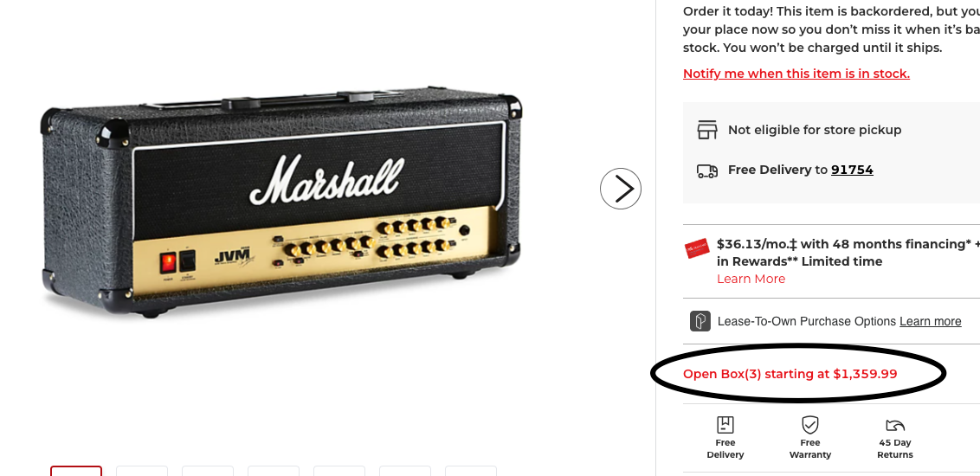Click the 45 Day Returns arrow icon
Viewport: 980px width, 476px height.
[895, 425]
